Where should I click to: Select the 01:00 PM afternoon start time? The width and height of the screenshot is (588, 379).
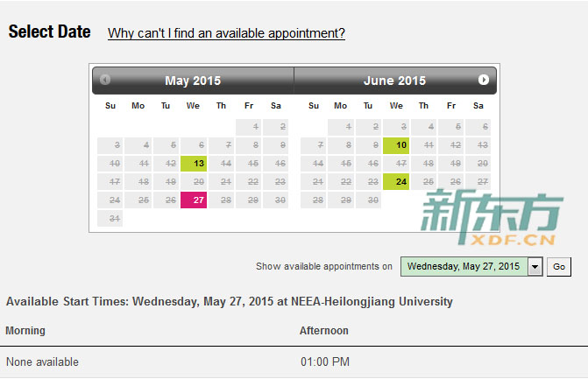pos(325,361)
